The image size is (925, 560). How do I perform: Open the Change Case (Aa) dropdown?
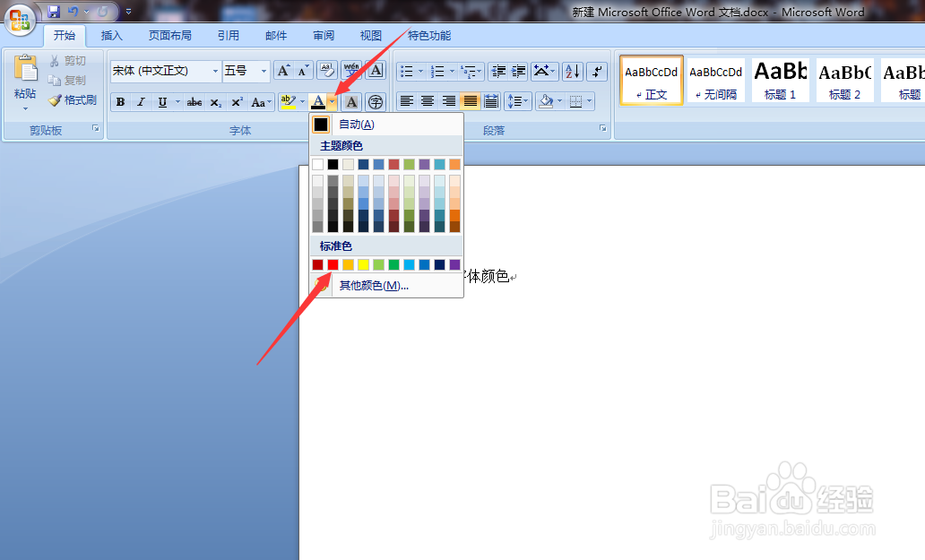262,102
